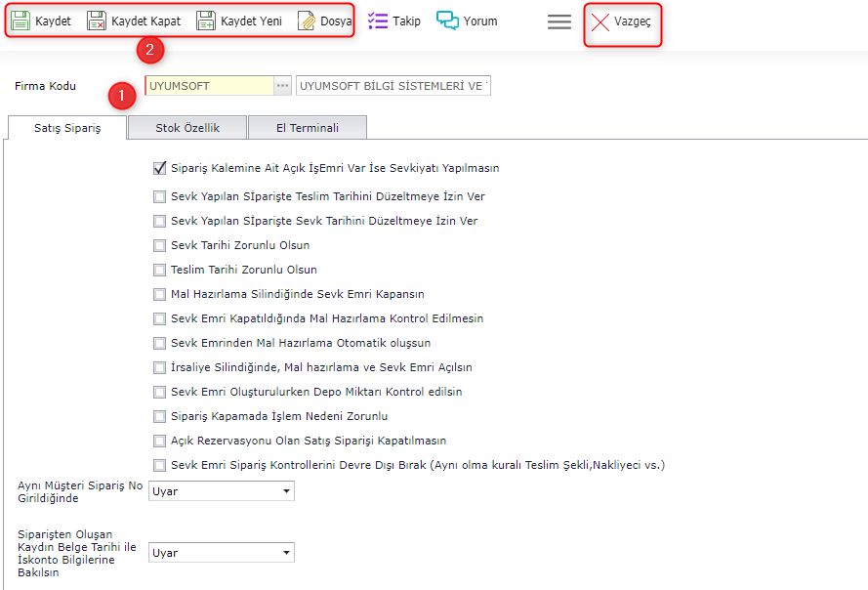Uncheck Sipariş Kalemine Ait Açık İşEmri checkbox
868x590 pixels.
click(x=160, y=168)
